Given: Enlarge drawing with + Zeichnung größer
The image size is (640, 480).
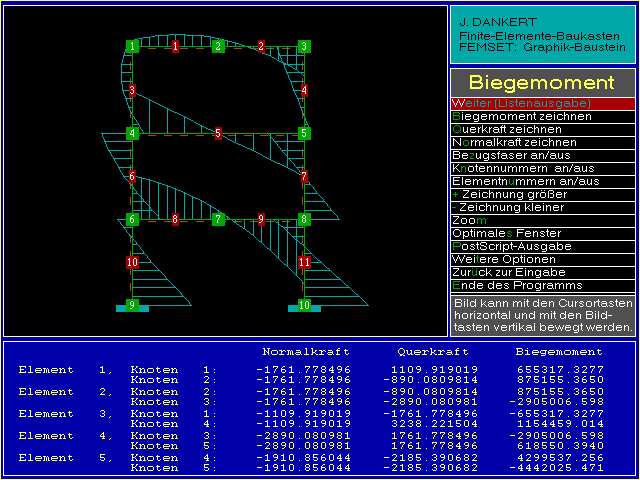Looking at the screenshot, I should click(543, 194).
